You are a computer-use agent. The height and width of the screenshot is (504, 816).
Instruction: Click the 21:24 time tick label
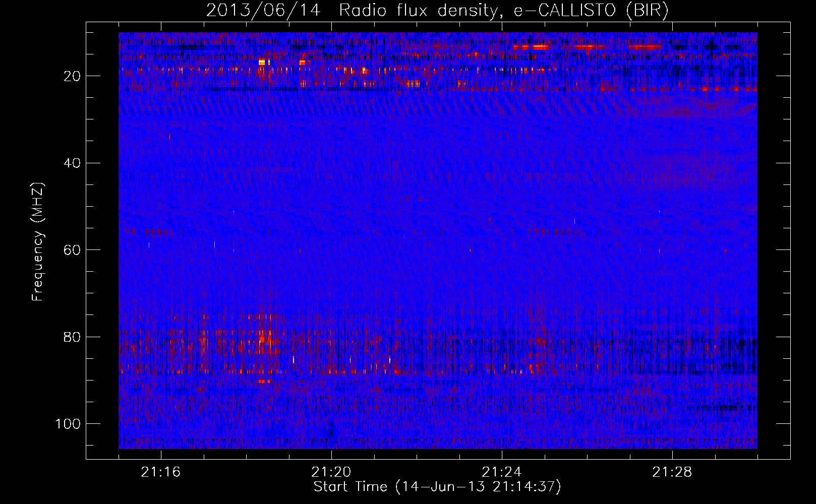point(502,472)
